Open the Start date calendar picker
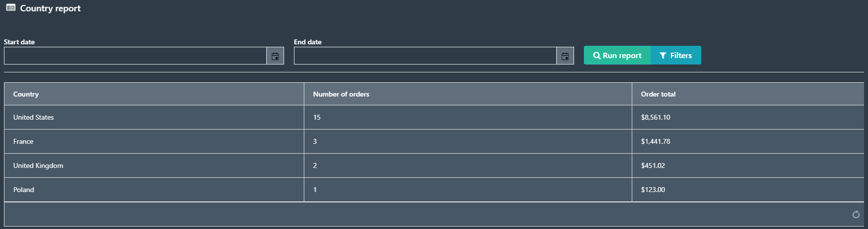 (275, 56)
